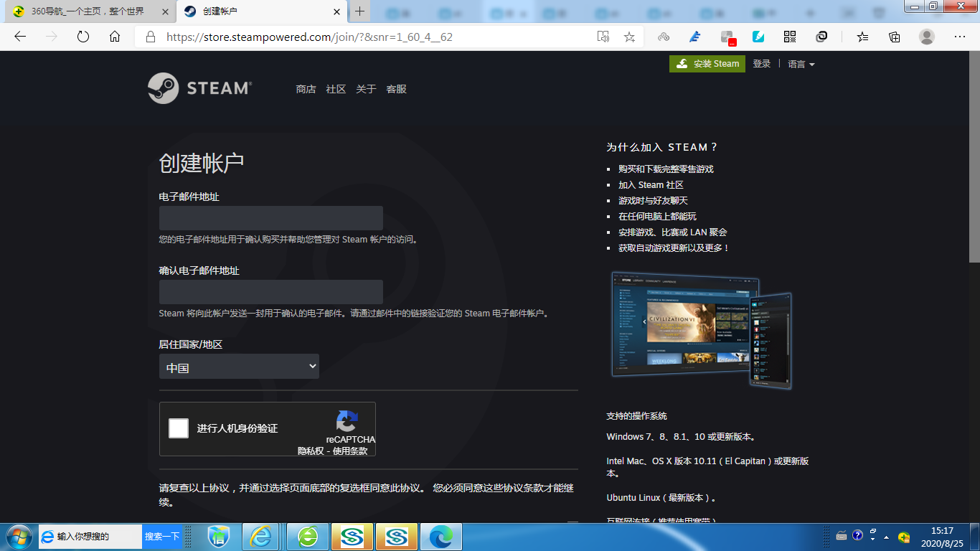Click the 获取自动游戏更新以及更多！ item

(x=674, y=248)
